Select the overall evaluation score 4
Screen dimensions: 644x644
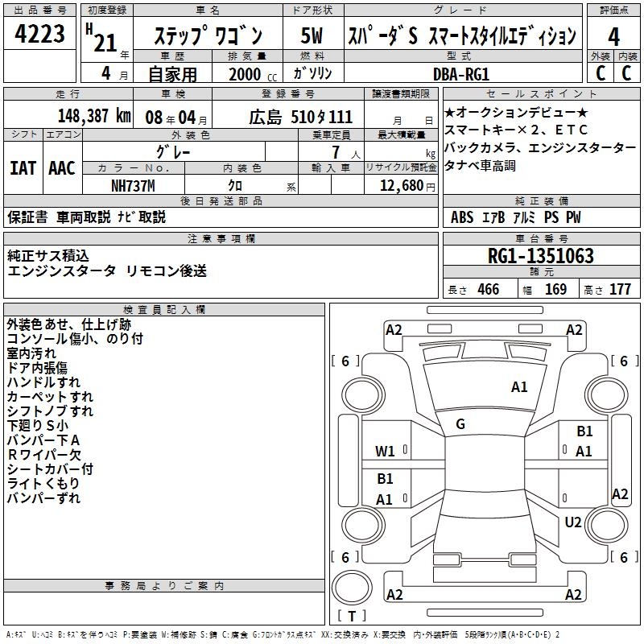pos(613,37)
